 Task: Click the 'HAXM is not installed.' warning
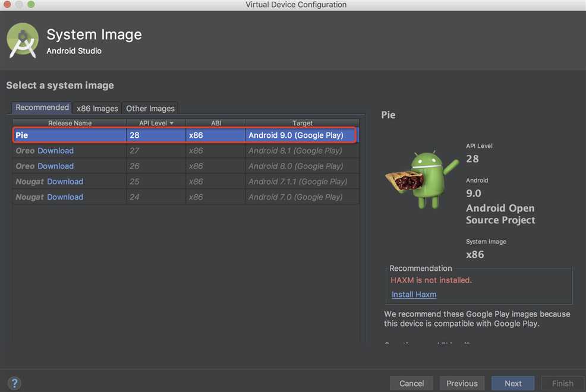431,280
